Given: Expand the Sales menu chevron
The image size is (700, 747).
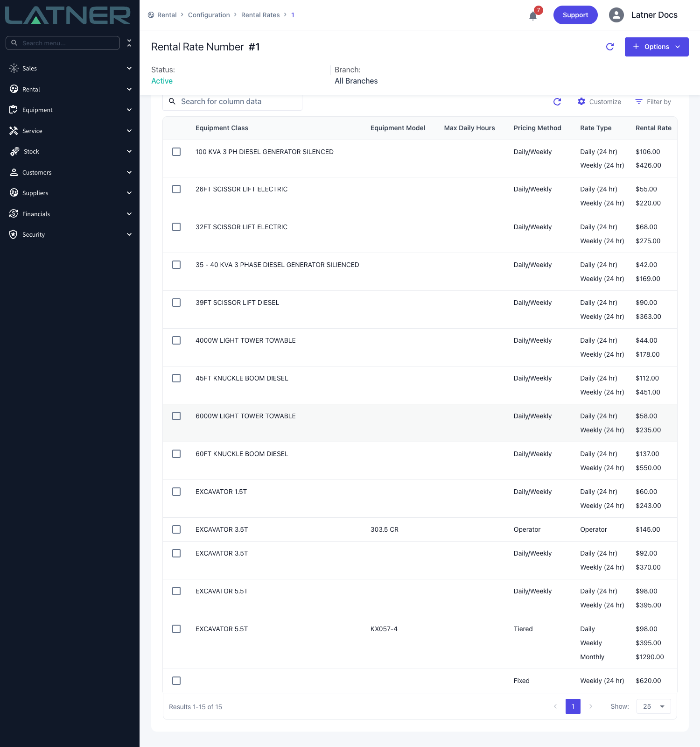Looking at the screenshot, I should (x=129, y=68).
